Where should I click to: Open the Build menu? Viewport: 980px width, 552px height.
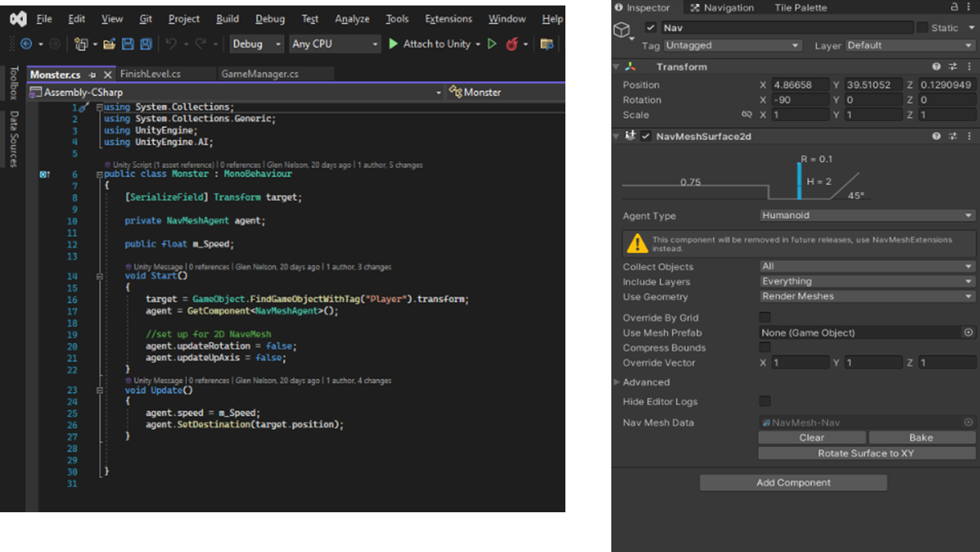click(x=228, y=19)
